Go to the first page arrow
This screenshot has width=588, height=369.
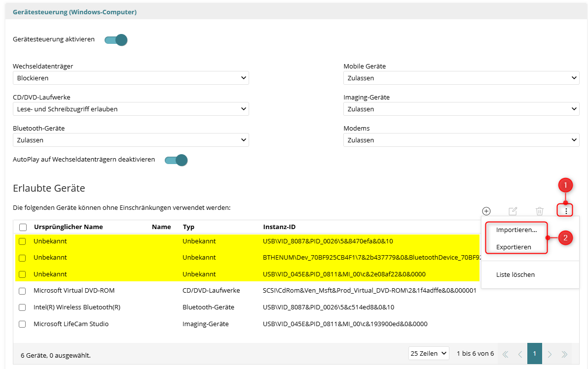coord(505,354)
